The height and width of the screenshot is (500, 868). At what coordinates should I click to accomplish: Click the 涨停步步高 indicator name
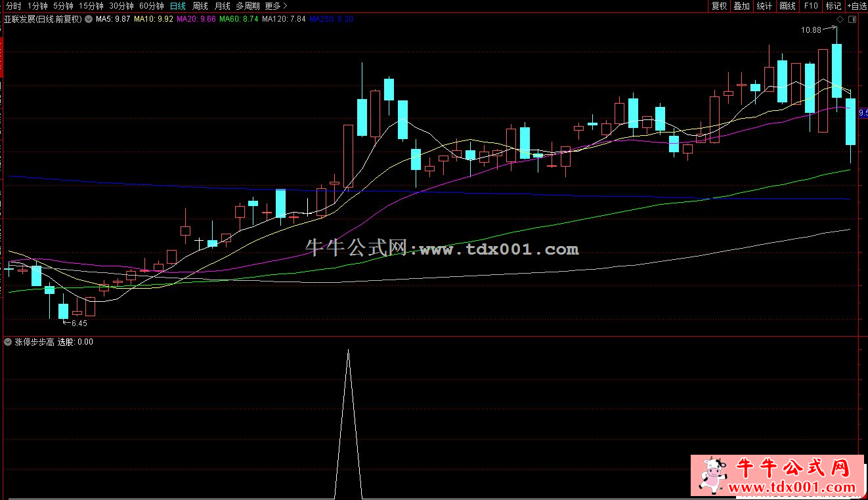coord(34,342)
